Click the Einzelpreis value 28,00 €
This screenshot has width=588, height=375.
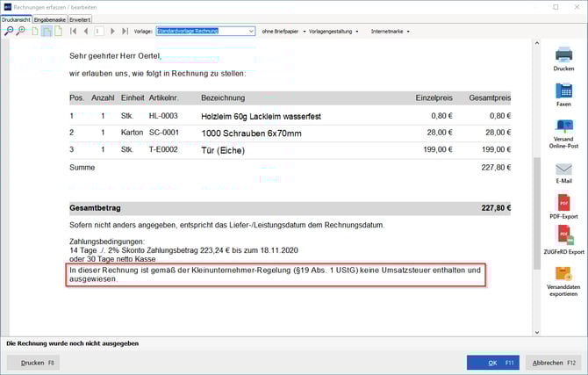click(x=440, y=133)
